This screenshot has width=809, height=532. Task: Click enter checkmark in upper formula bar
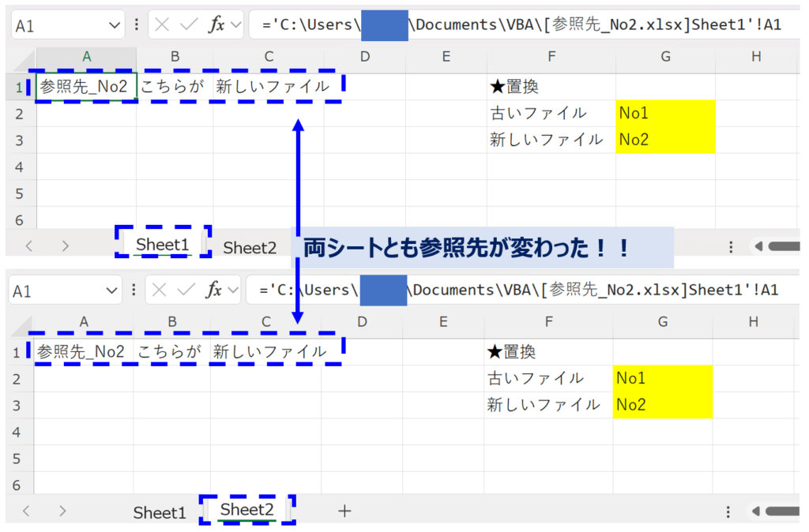[188, 24]
